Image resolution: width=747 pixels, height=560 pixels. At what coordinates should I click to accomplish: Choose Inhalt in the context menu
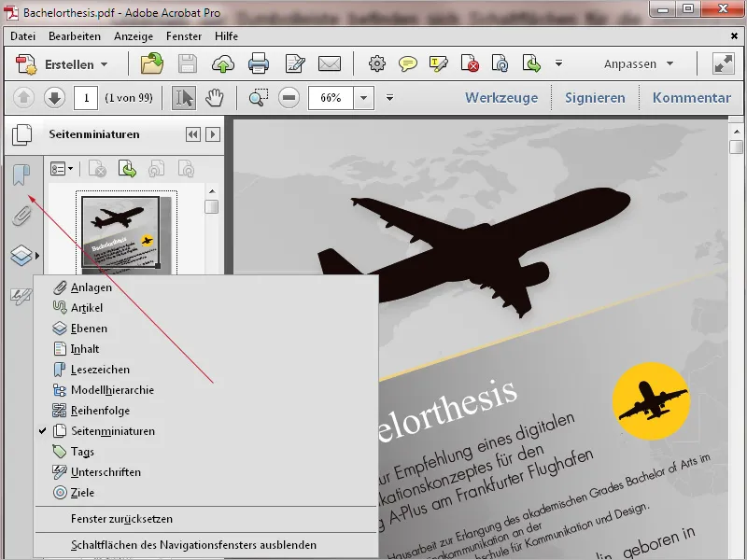[x=206, y=349]
